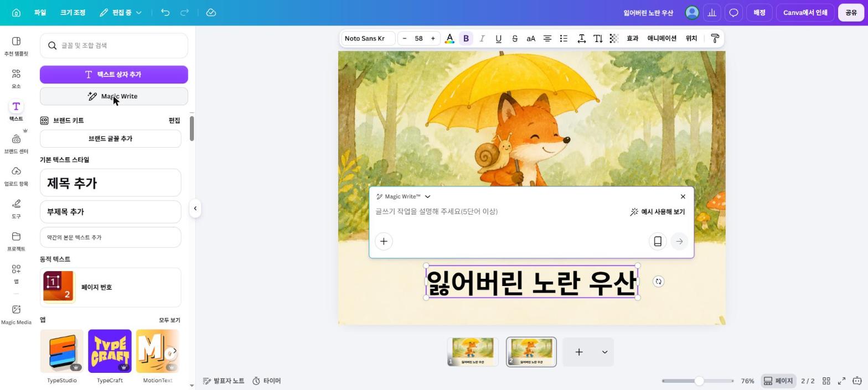Open 프로젝트 folder panel
The width and height of the screenshot is (868, 390).
pos(16,241)
